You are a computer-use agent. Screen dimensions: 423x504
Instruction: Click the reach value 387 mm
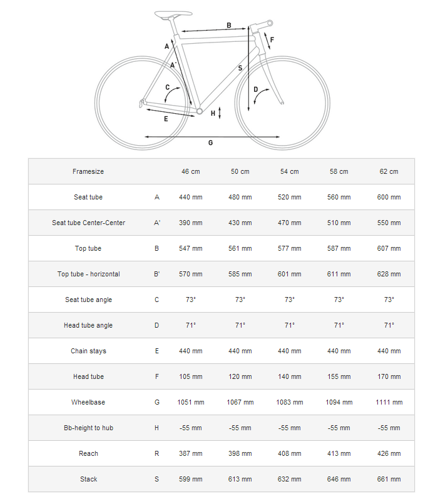[190, 453]
